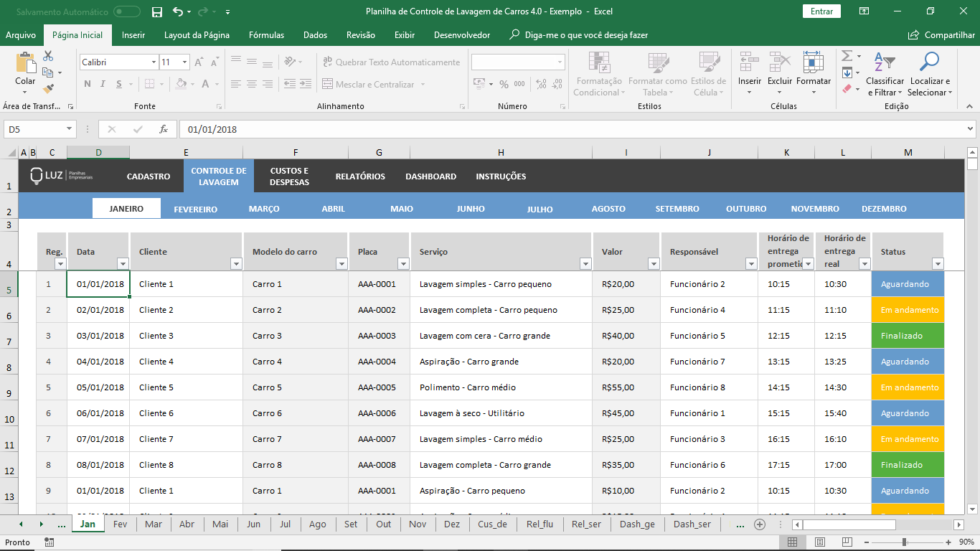Click the FEVEREIRO month button
Screen dimensions: 980x551
coord(196,209)
